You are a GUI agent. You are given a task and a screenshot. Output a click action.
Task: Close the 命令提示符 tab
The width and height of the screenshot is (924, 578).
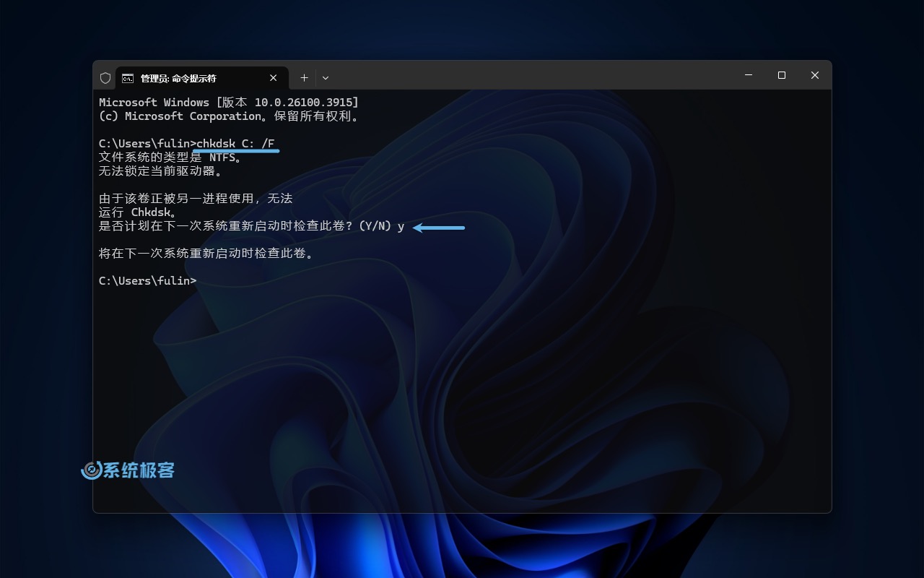tap(274, 78)
